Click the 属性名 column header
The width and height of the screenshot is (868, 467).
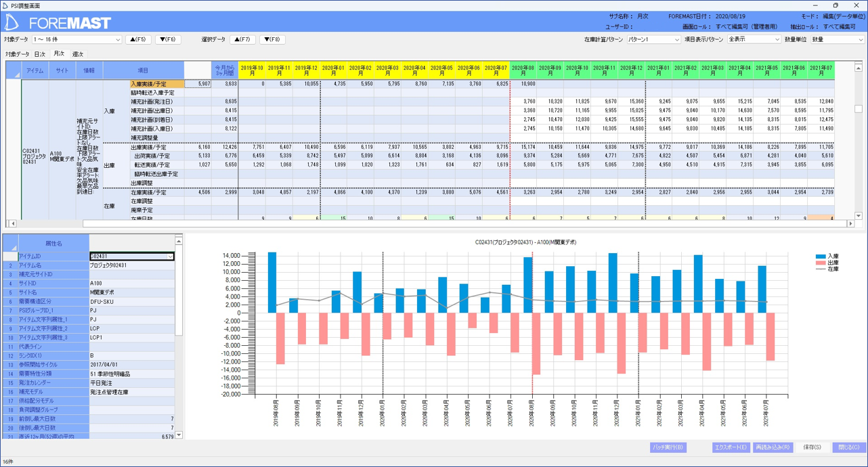point(53,243)
